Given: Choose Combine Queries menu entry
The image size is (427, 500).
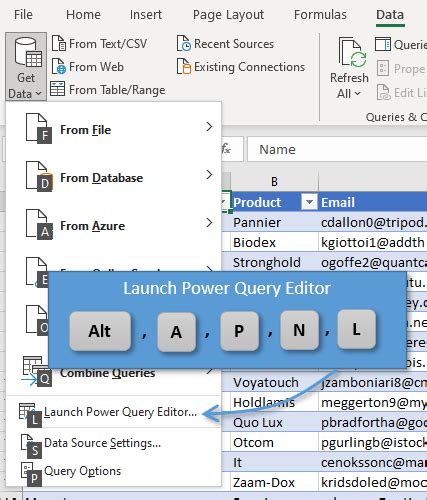Looking at the screenshot, I should click(x=113, y=372).
